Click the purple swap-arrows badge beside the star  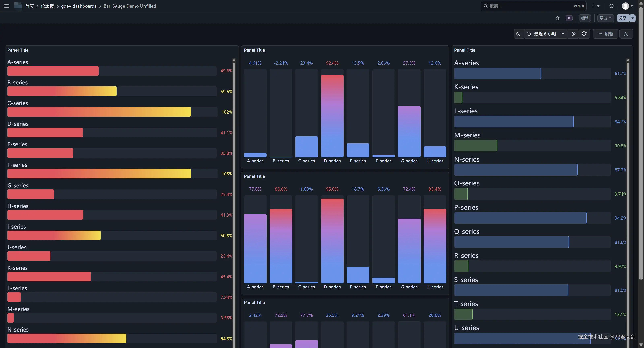click(x=569, y=18)
